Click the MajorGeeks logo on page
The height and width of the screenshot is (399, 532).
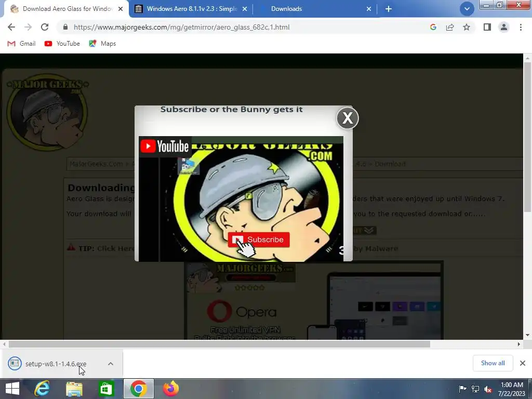click(x=47, y=112)
